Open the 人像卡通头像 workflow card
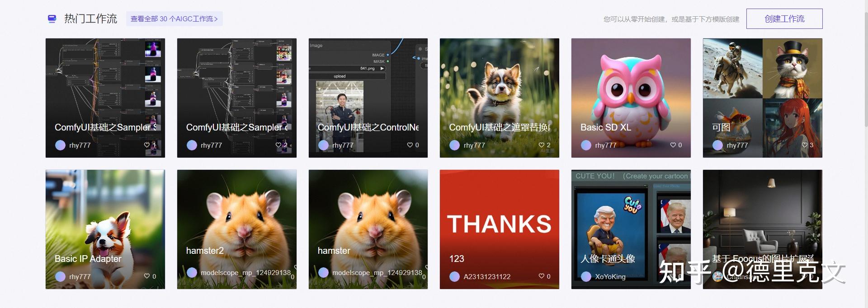Image resolution: width=868 pixels, height=308 pixels. 631,229
